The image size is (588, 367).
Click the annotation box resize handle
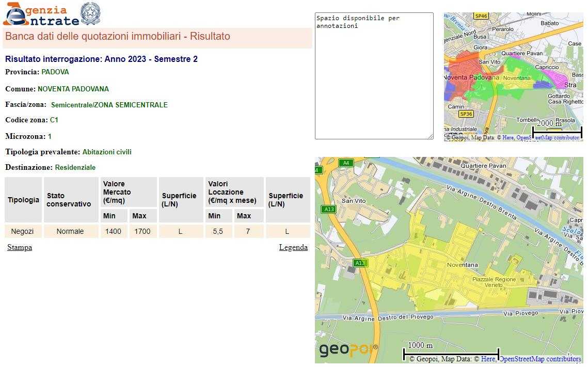pyautogui.click(x=431, y=136)
